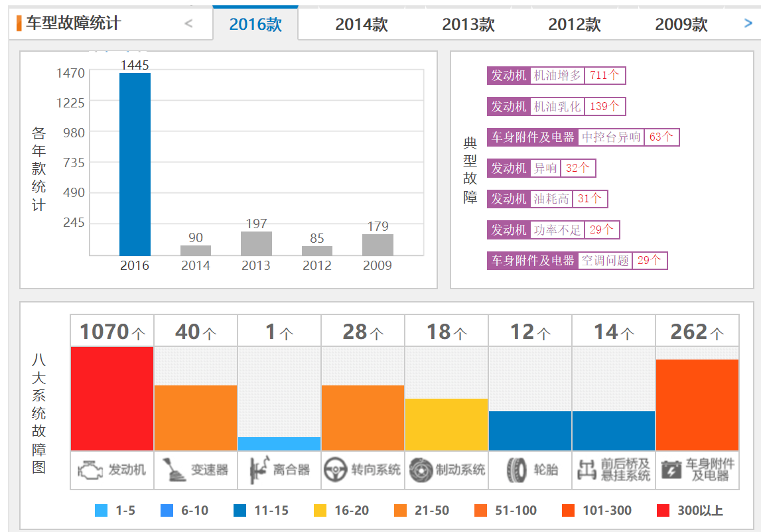Viewport: 761px width, 532px height.
Task: Click the clutch (离合器) icon
Action: pyautogui.click(x=259, y=470)
